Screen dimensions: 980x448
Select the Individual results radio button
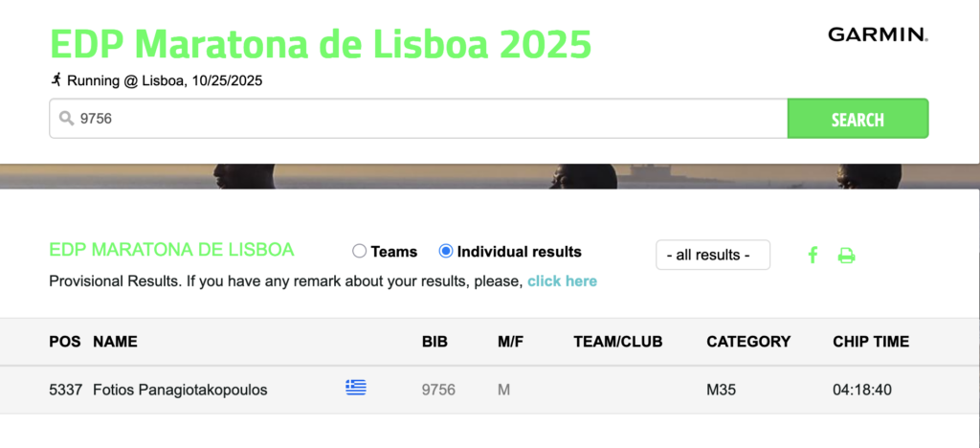tap(446, 252)
